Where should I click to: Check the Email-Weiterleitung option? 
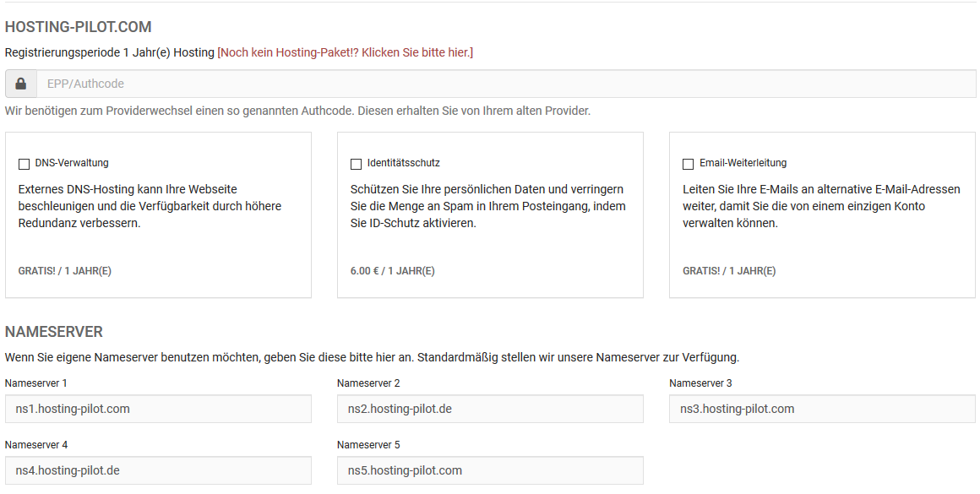(x=689, y=164)
